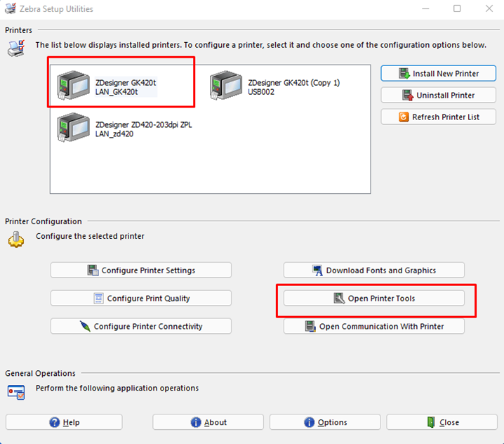
Task: Click the Printer Configuration gear icon
Action: (15, 240)
